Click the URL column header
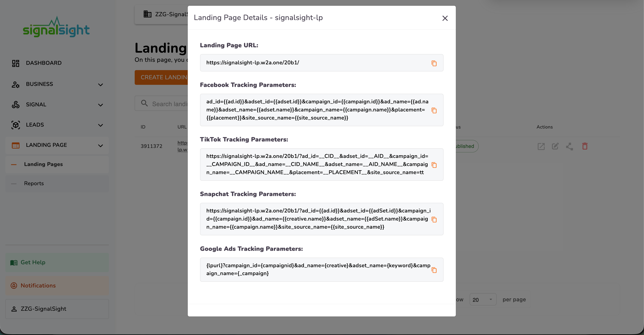Screen dimensions: 644x335 tap(182, 127)
